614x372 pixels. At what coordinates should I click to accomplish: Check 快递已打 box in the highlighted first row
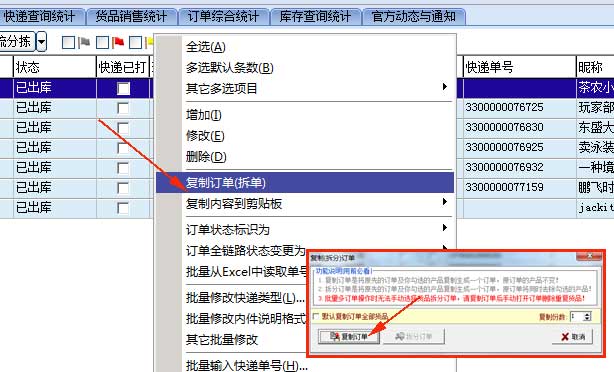123,88
